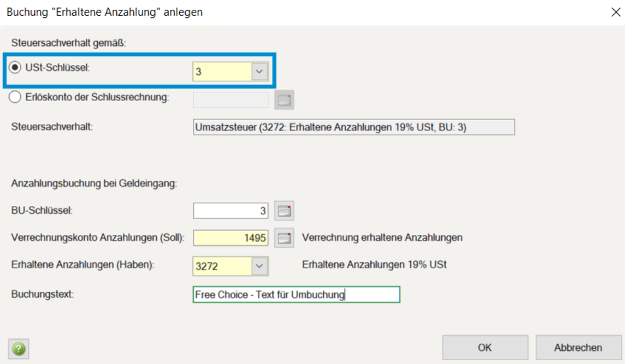Open the BU-Schlüssel lookup icon
This screenshot has height=364, width=625.
tap(284, 211)
